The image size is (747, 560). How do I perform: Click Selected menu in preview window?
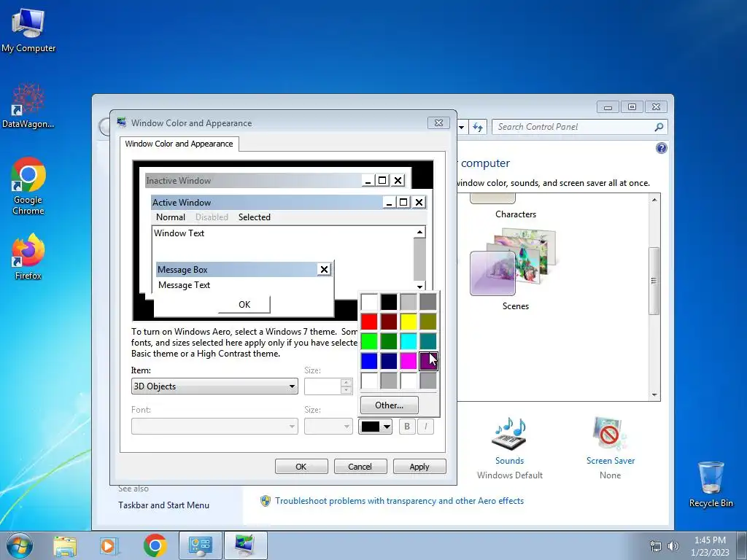255,217
